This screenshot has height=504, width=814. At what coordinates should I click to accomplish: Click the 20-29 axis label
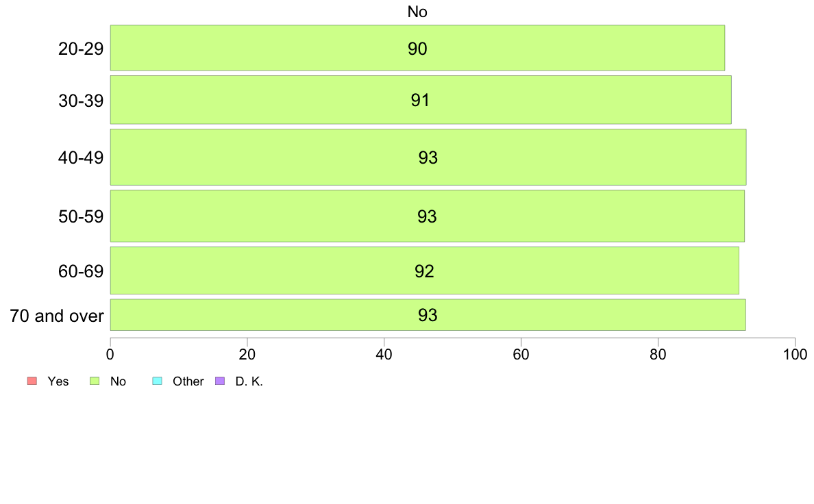[81, 49]
